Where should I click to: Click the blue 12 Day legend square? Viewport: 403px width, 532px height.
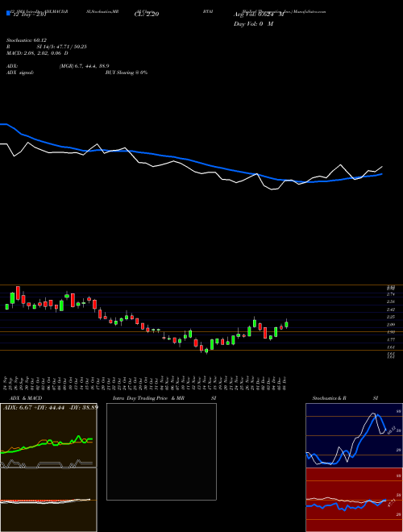[8, 14]
